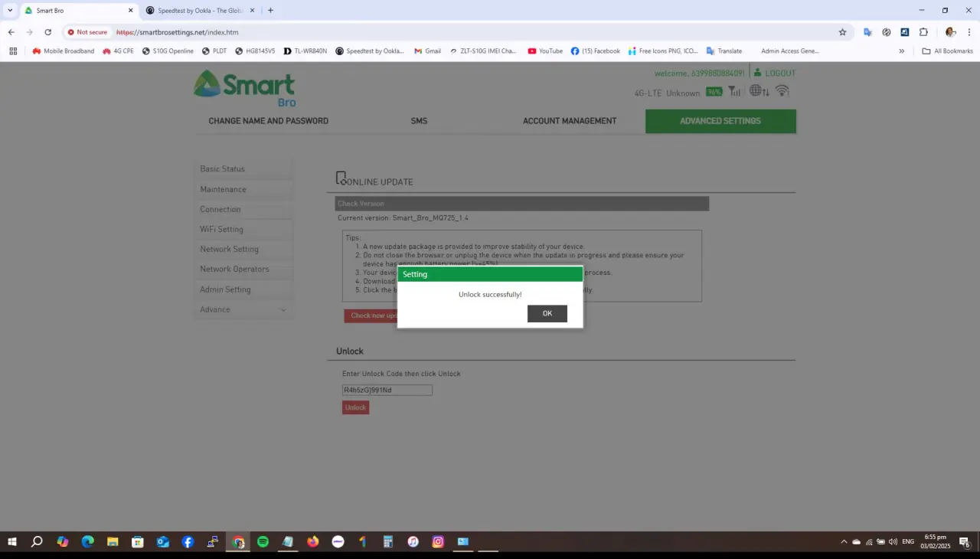Show hidden system tray icons

844,542
